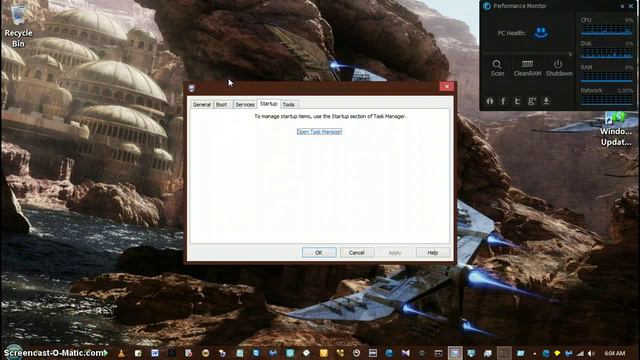Click the Help button
Screen dimensions: 640x360
click(x=433, y=253)
